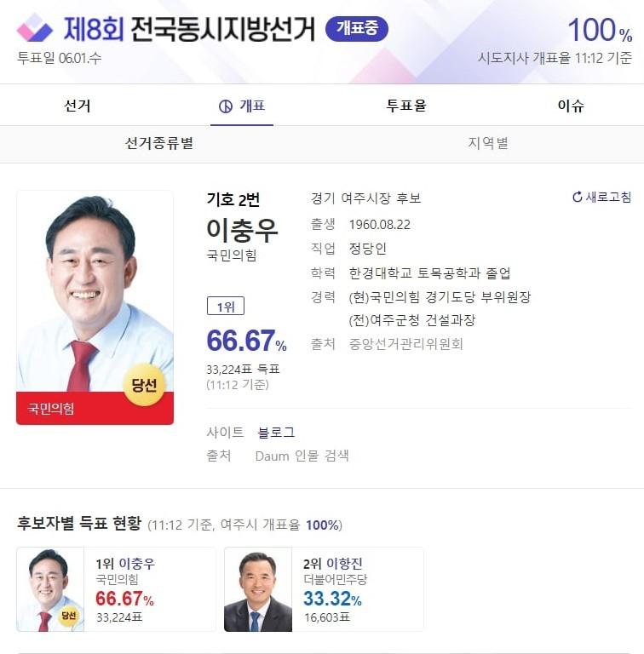Click the red 국민의힘 party banner
The width and height of the screenshot is (644, 654).
click(x=95, y=409)
